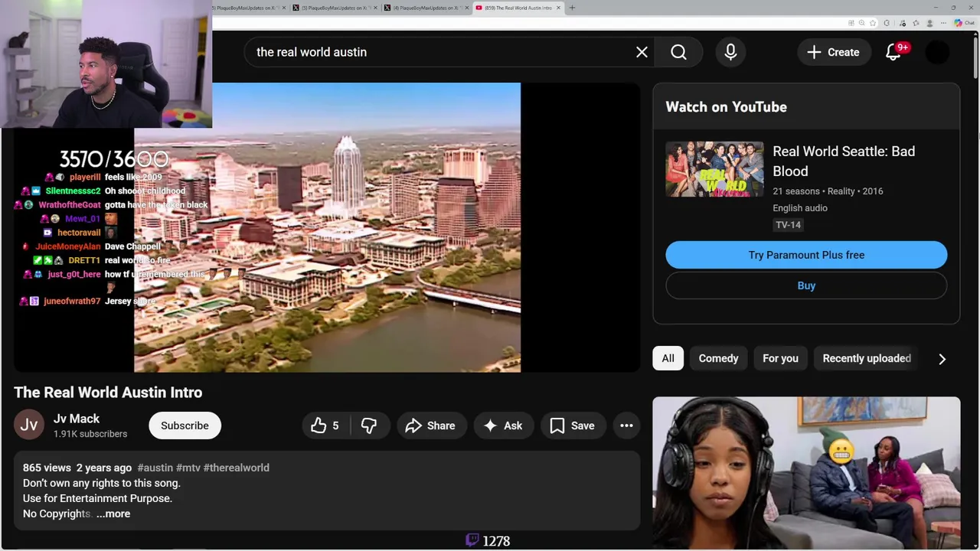Click the Create button

pyautogui.click(x=833, y=52)
